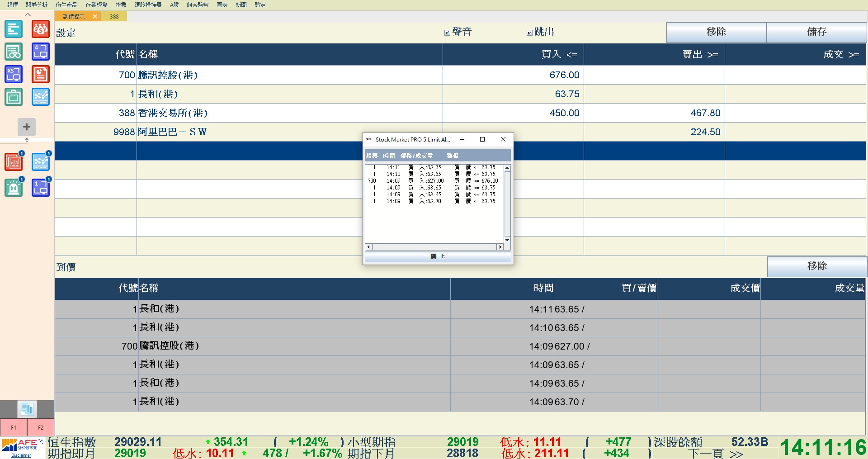Image resolution: width=868 pixels, height=459 pixels.
Task: Click the 224.50 sell price cell
Action: tap(654, 132)
